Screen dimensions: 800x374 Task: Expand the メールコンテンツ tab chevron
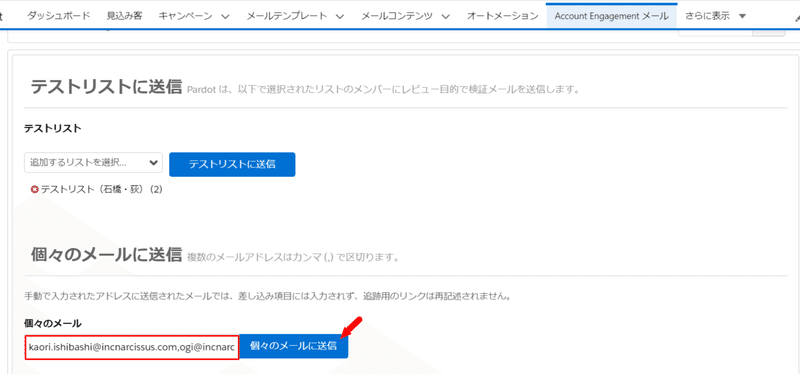(445, 16)
